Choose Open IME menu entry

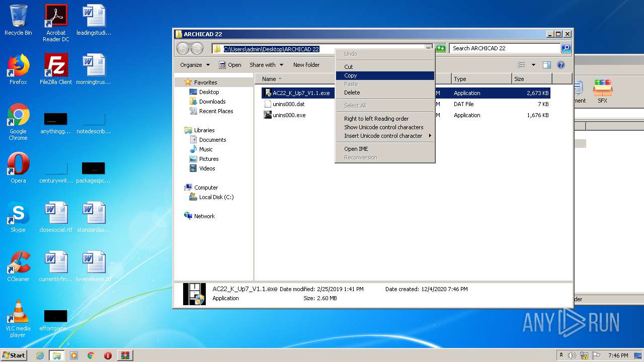[385, 149]
